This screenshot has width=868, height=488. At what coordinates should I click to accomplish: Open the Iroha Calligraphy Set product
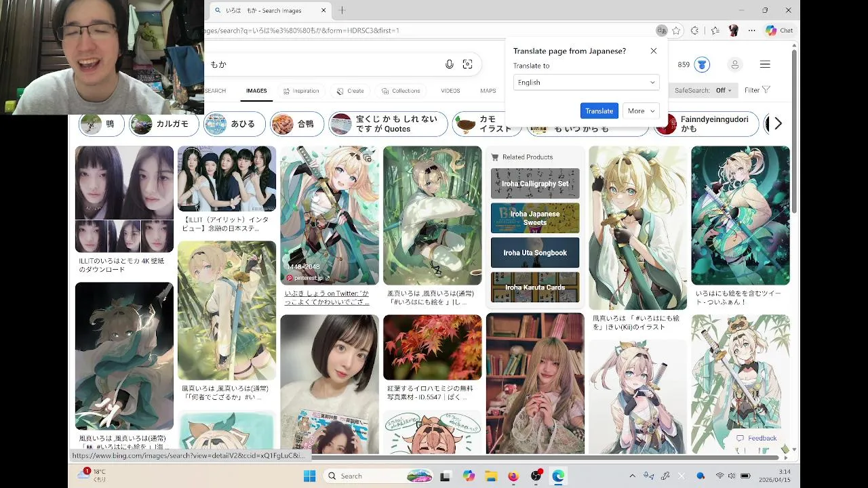(x=535, y=184)
